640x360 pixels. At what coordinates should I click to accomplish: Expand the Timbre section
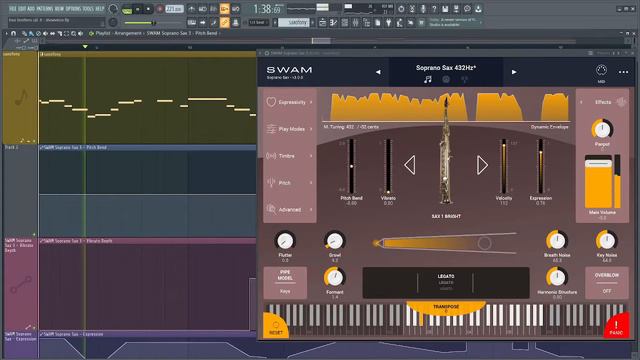(289, 156)
